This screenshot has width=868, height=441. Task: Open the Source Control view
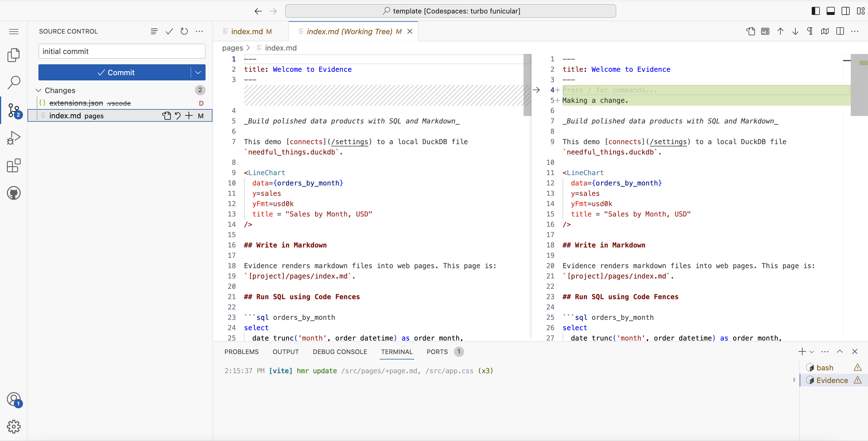click(x=14, y=110)
